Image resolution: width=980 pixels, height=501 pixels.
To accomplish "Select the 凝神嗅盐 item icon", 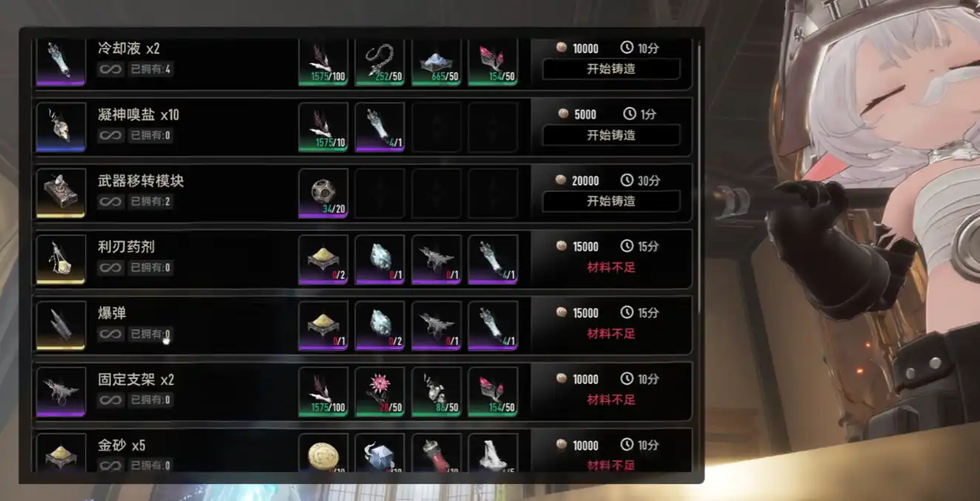I will [x=61, y=127].
